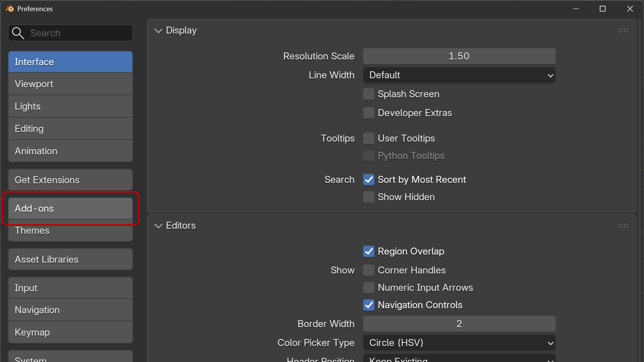
Task: Switch to the Keymap tab
Action: tap(70, 332)
